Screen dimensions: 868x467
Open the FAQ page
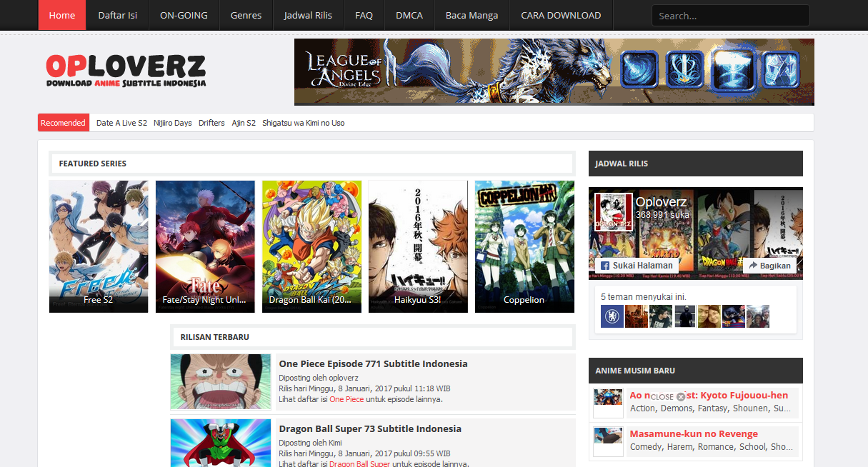(x=364, y=15)
